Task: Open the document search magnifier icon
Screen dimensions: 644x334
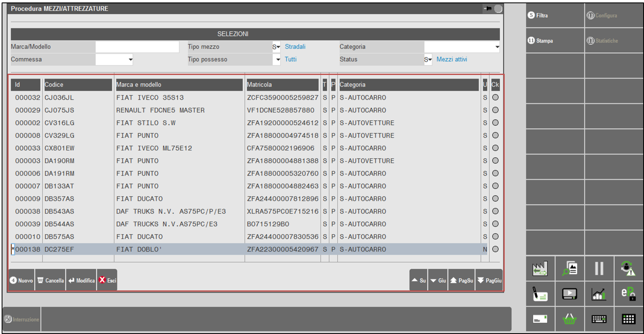Action: 569,269
